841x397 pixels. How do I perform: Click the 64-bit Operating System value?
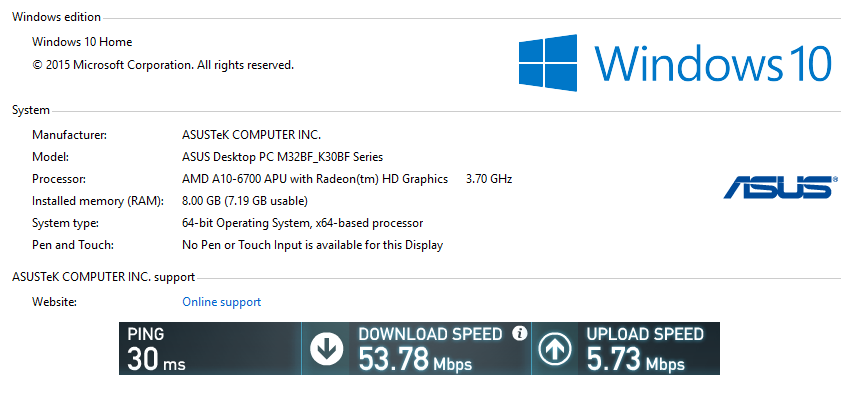click(x=303, y=223)
